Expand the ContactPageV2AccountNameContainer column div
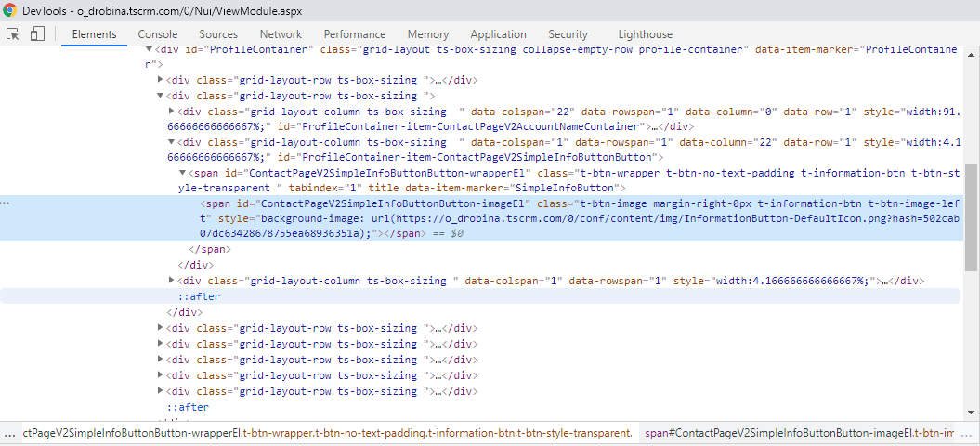Screen dimensions: 980x446 (172, 111)
